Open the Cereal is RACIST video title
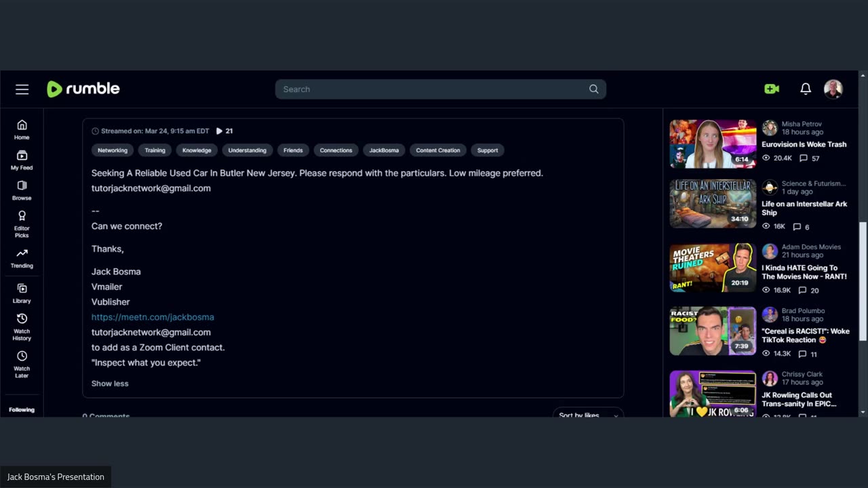The width and height of the screenshot is (868, 488). point(806,335)
